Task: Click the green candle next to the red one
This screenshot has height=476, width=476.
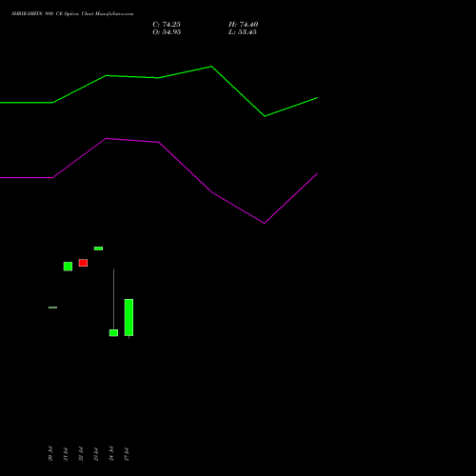Action: 68,267
